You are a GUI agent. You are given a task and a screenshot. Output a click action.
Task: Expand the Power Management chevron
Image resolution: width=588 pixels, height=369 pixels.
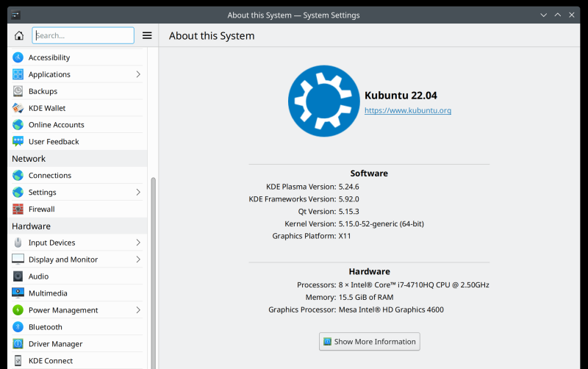pyautogui.click(x=138, y=310)
